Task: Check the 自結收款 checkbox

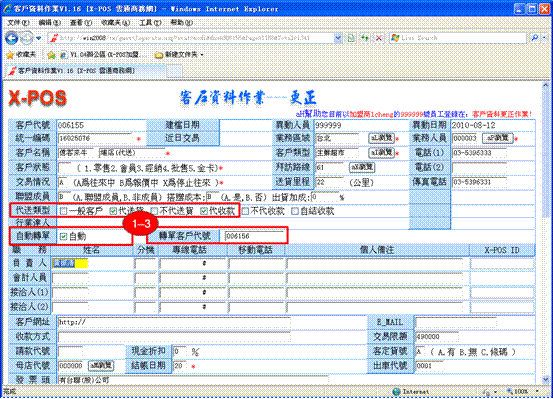Action: [x=295, y=211]
